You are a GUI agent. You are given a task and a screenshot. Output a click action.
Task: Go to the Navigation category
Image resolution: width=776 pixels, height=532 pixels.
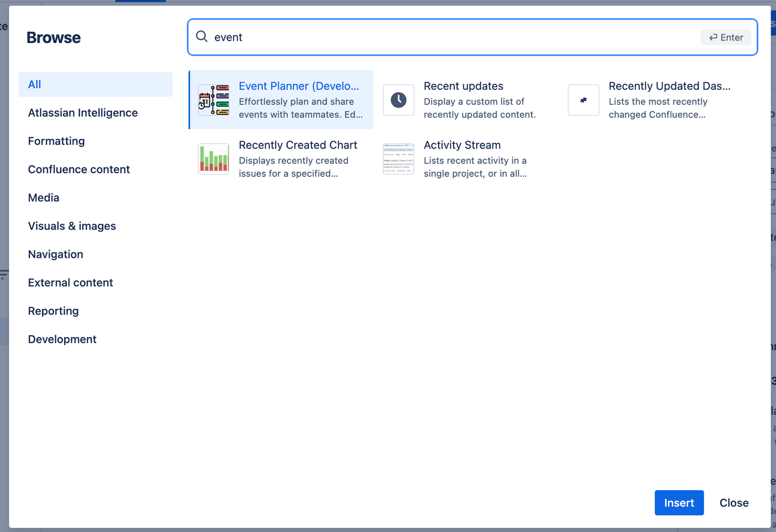coord(56,254)
